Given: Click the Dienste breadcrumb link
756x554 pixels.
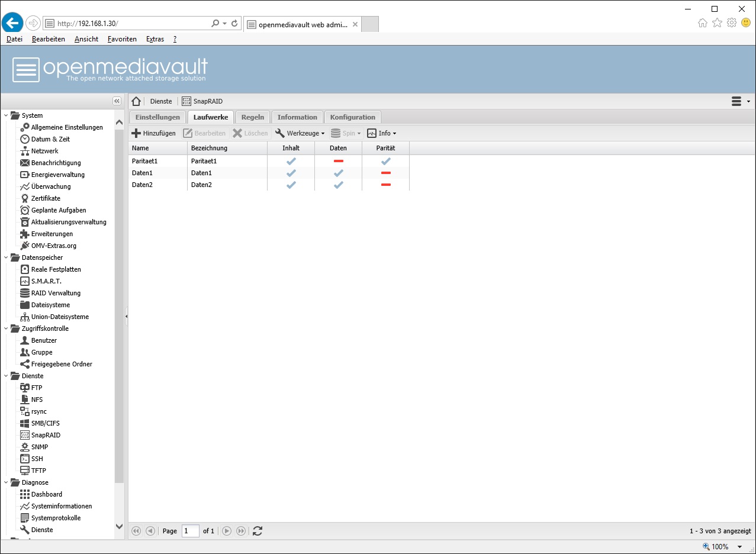Looking at the screenshot, I should pyautogui.click(x=161, y=101).
